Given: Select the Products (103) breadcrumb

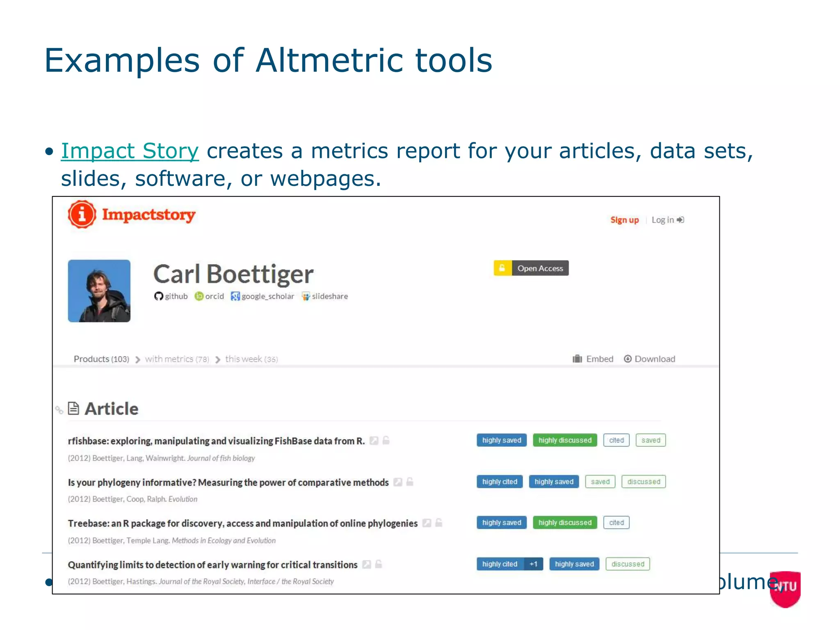Looking at the screenshot, I should pyautogui.click(x=101, y=359).
